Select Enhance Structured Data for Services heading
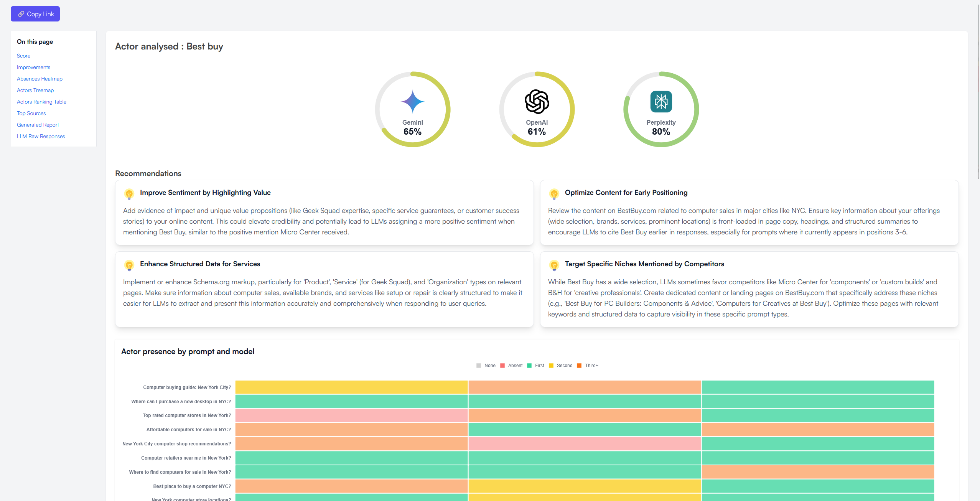 [200, 264]
